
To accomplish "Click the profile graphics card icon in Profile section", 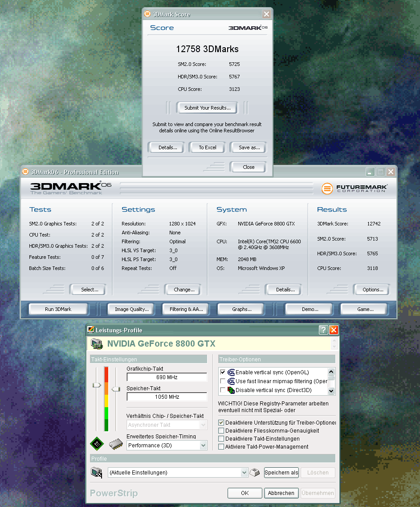I will (96, 472).
